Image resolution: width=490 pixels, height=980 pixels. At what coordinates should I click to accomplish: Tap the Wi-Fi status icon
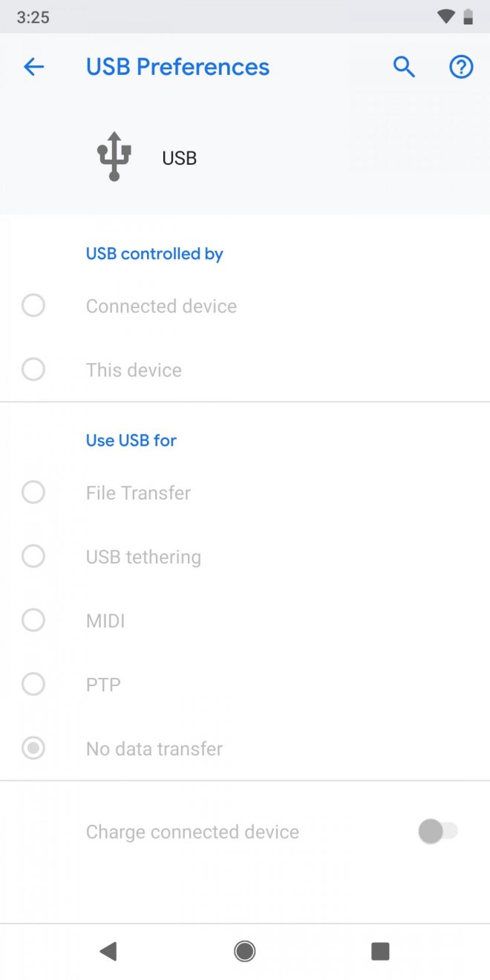click(x=446, y=16)
